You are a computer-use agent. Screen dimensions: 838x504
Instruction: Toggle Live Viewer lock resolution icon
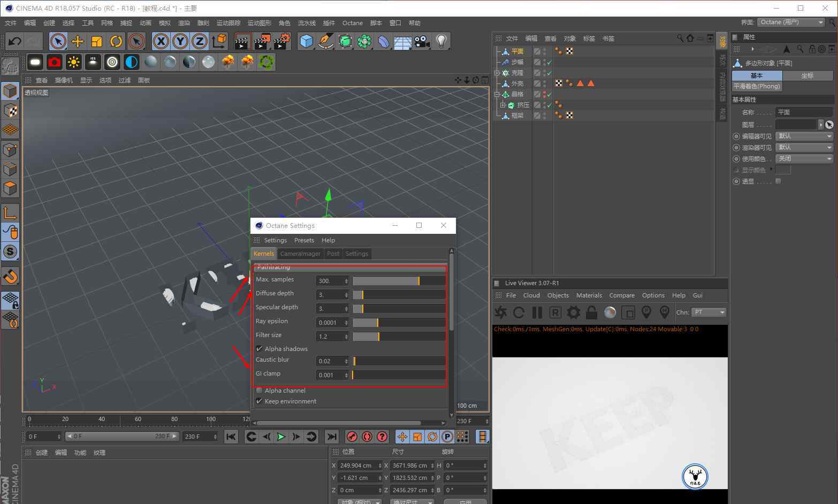click(x=592, y=312)
